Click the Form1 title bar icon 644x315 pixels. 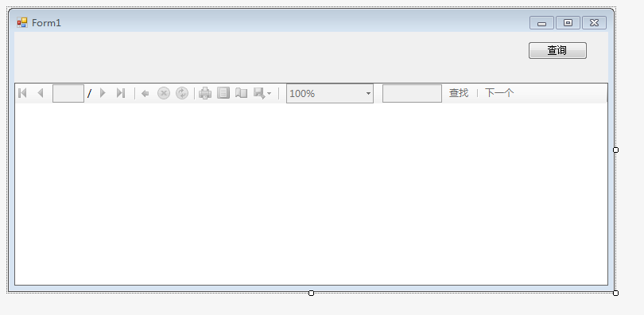coord(22,22)
